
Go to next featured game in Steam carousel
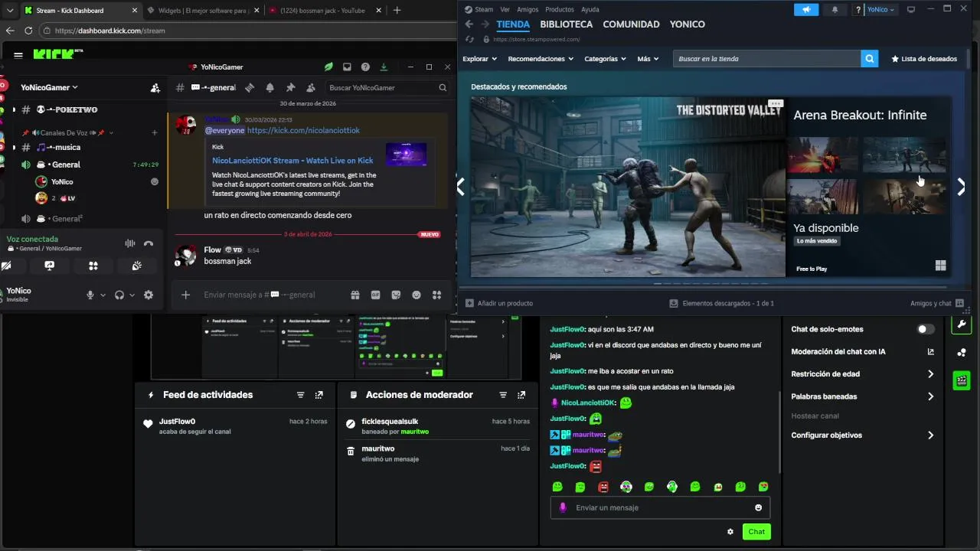[961, 187]
